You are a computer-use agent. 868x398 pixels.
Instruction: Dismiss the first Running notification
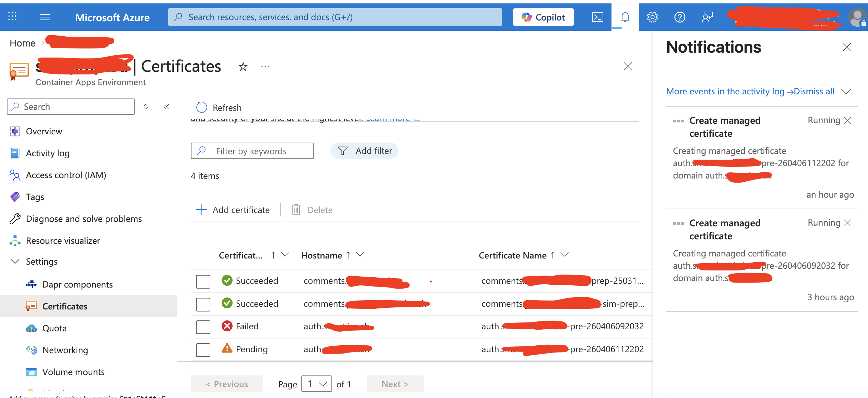pos(847,120)
